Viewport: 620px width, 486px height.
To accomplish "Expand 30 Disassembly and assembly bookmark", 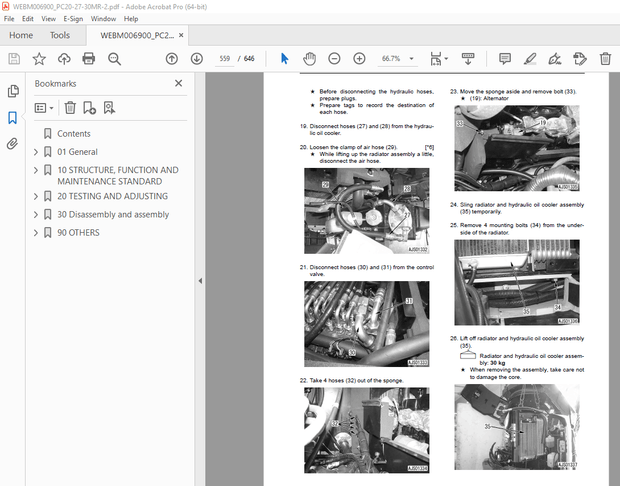I will [x=36, y=214].
